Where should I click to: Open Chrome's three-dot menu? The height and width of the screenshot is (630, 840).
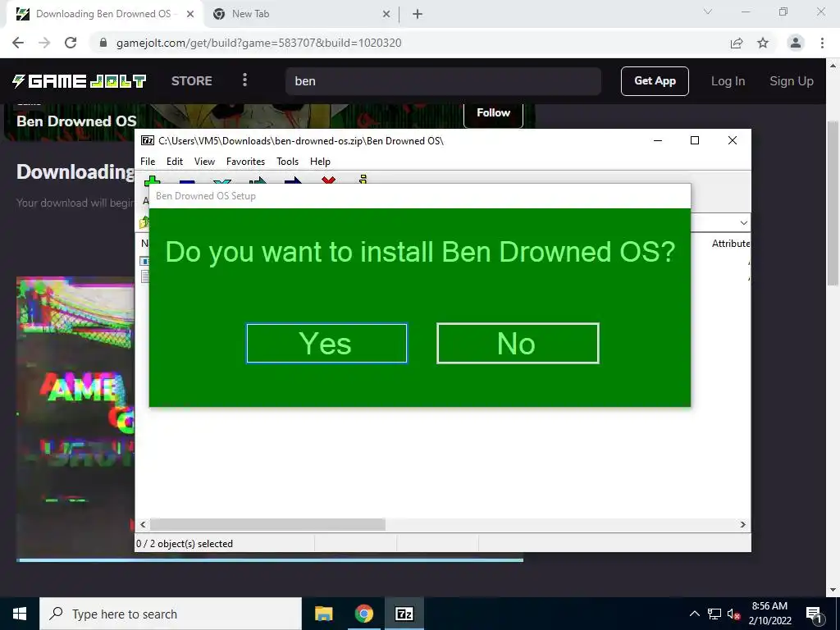point(822,43)
